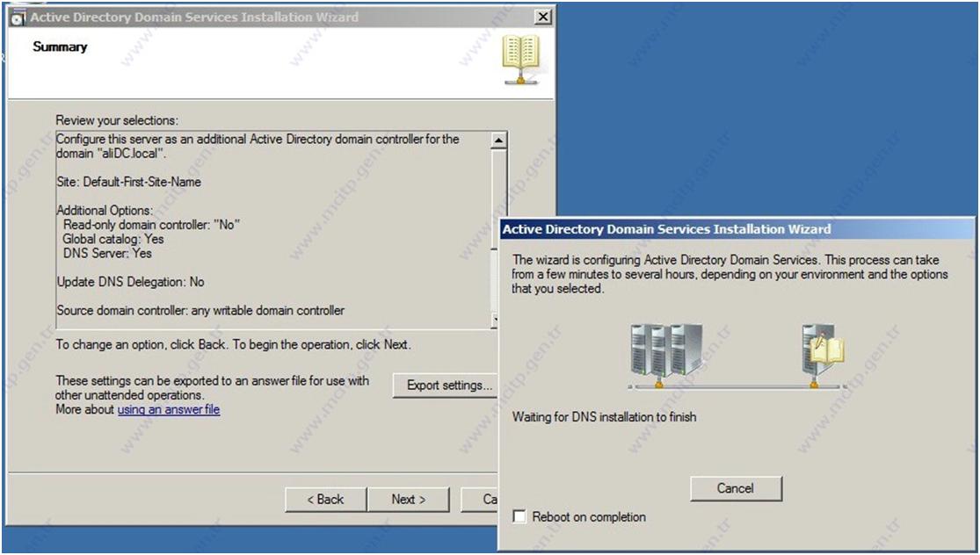
Task: Click the scroll up arrow in selections list
Action: point(498,140)
